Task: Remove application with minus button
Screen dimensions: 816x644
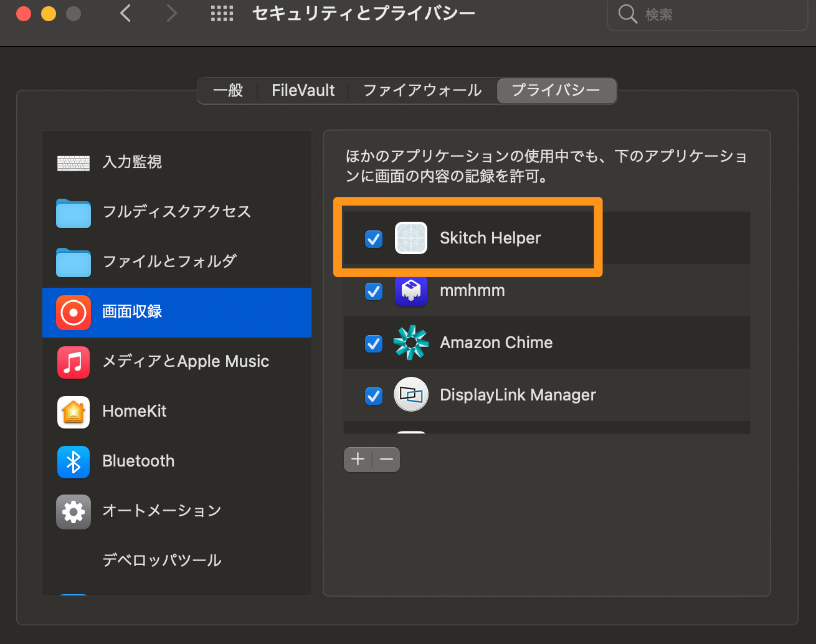Action: pyautogui.click(x=386, y=460)
